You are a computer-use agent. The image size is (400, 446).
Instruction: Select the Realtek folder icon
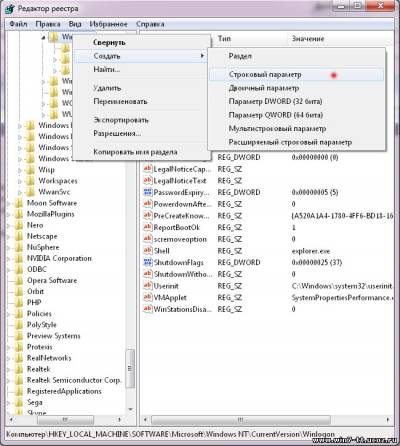19,369
